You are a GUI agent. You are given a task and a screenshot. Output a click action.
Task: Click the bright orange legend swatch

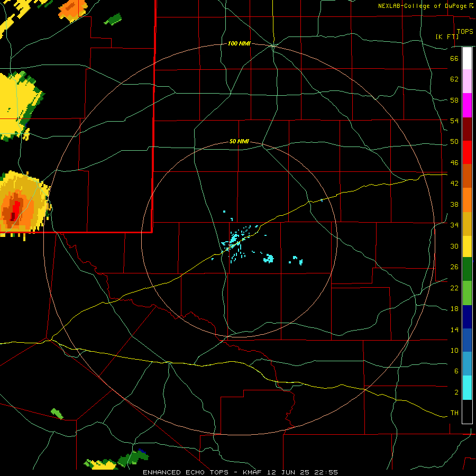pyautogui.click(x=467, y=200)
